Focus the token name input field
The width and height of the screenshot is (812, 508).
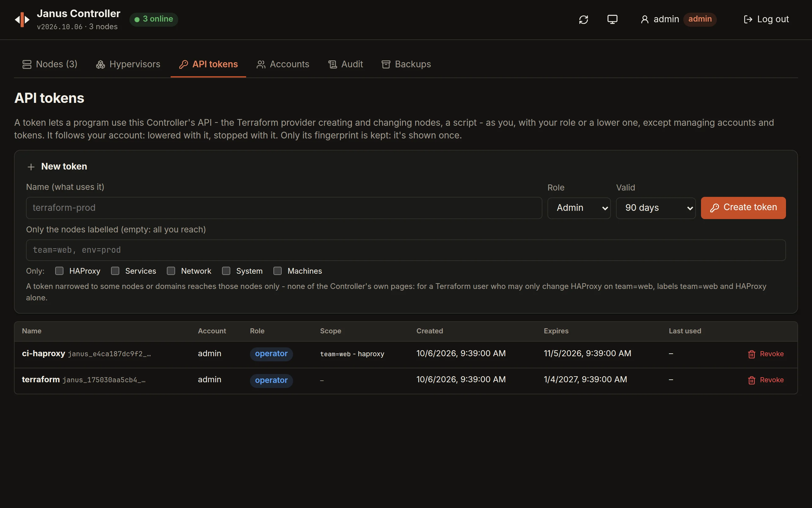click(284, 208)
